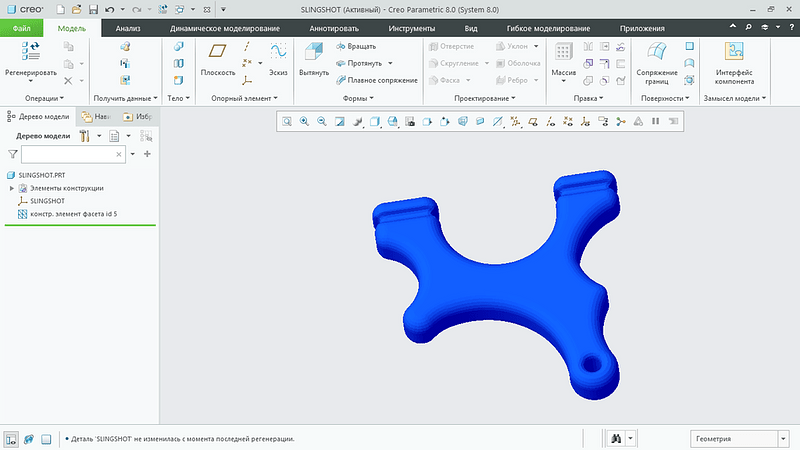Open the Приложения tab
The width and height of the screenshot is (800, 450).
point(642,28)
